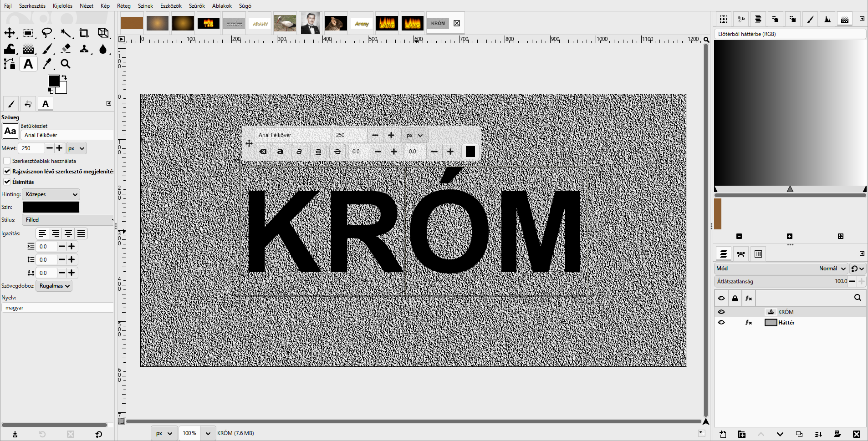Open the Szövegdoboz dropdown set to Rugalmas
Screen dimensions: 868x441
54,286
